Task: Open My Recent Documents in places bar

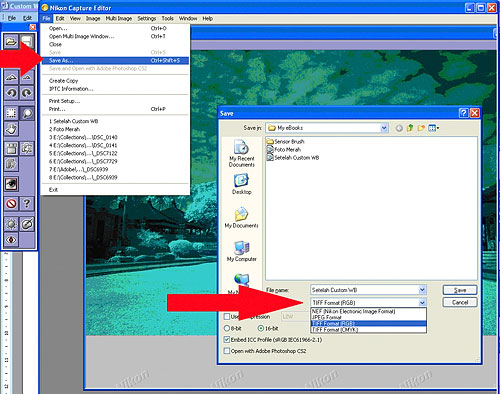Action: coord(241,153)
